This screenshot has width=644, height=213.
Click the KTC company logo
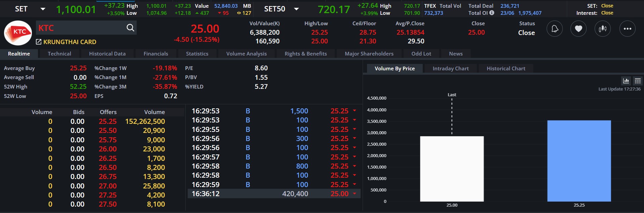coord(18,33)
